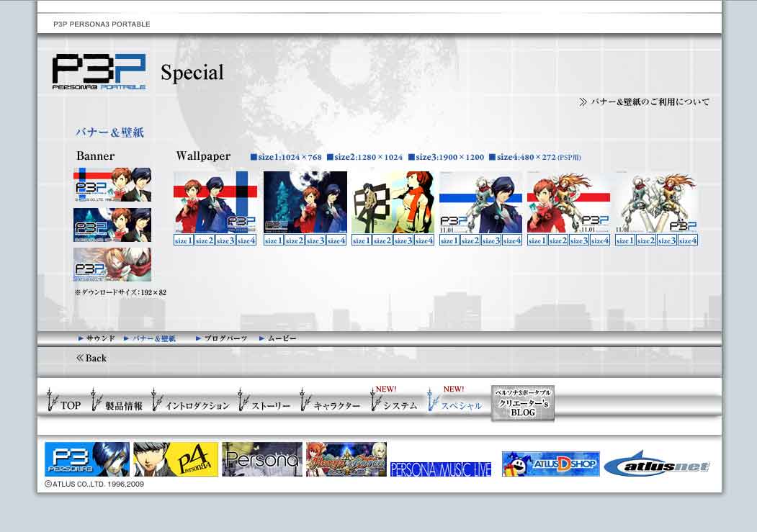Select size3 for orange scarf wallpaper
The image size is (757, 532).
coord(403,240)
